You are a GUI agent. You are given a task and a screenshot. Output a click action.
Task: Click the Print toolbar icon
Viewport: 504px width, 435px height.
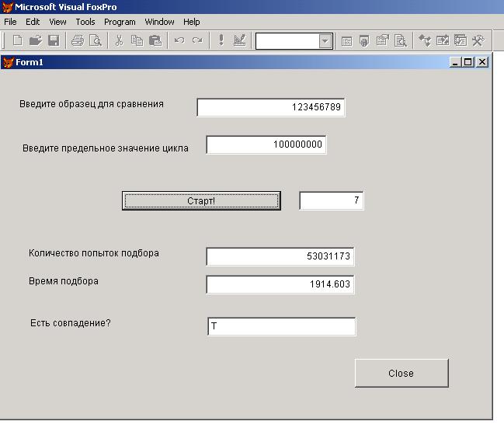[78, 40]
